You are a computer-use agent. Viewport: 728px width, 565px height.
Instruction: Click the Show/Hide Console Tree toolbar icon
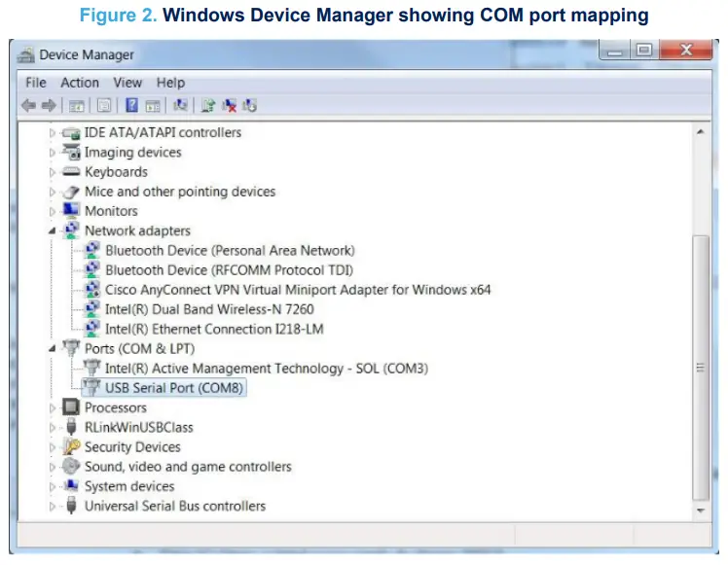pos(77,106)
